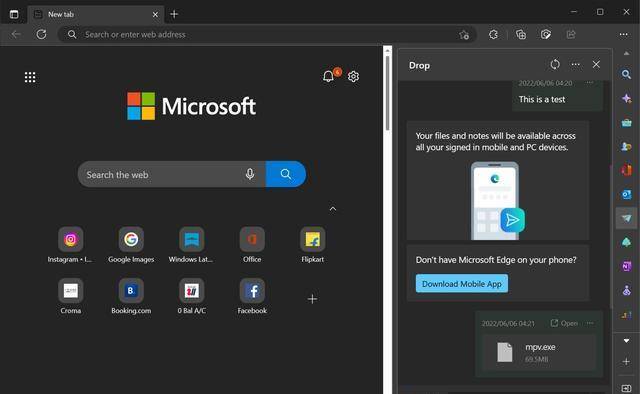The image size is (640, 394).
Task: Click the This is a test message
Action: [x=542, y=99]
